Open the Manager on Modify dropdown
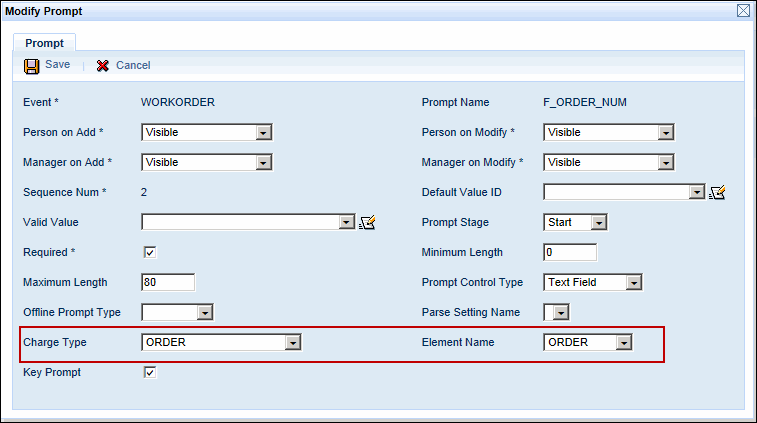This screenshot has height=423, width=757. (x=665, y=162)
